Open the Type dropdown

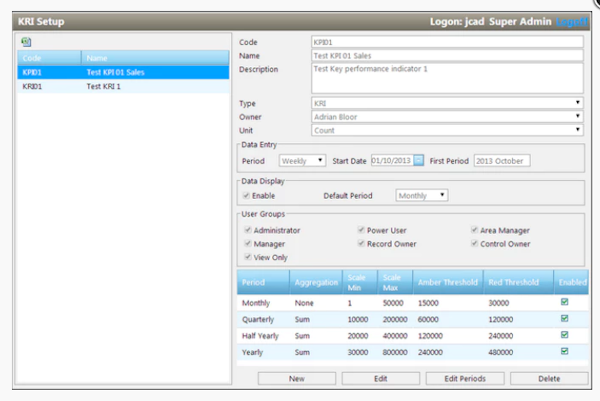pyautogui.click(x=447, y=103)
